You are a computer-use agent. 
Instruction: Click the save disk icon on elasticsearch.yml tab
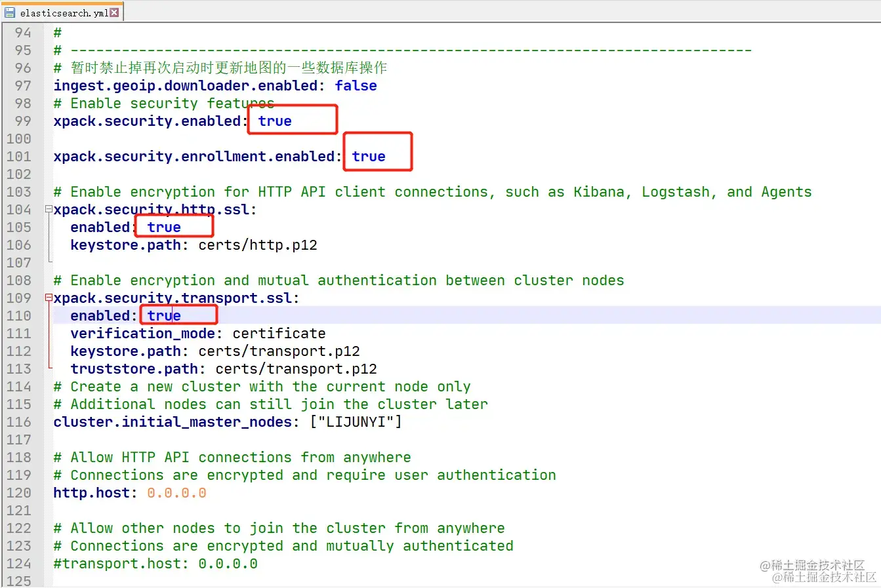pos(10,12)
